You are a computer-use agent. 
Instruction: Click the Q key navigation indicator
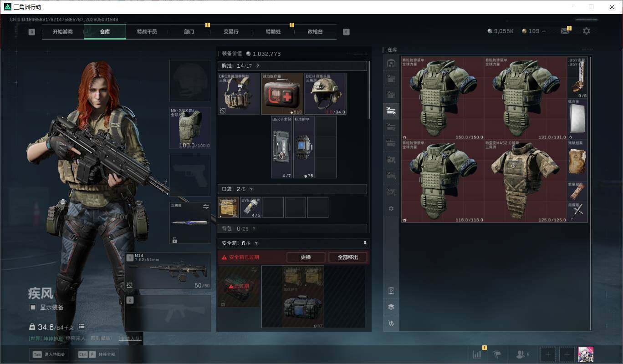31,32
